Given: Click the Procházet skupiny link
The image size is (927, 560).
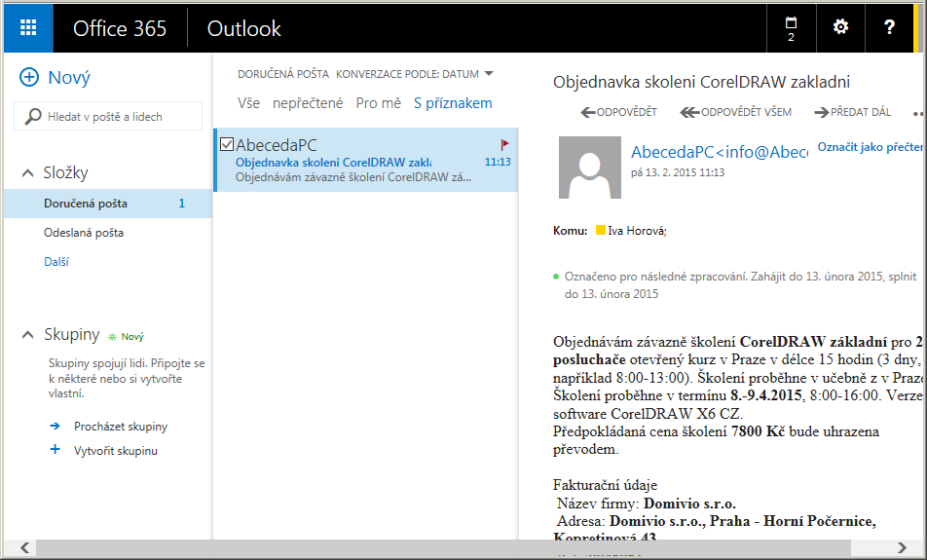Looking at the screenshot, I should coord(121,427).
